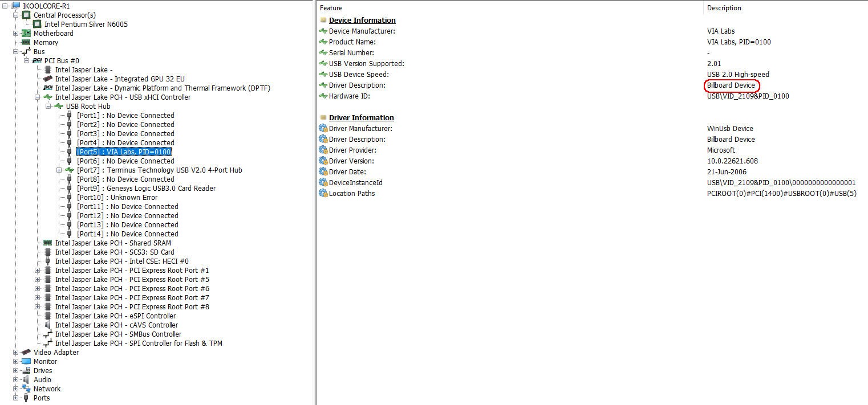Click the memory icon for Shared SRAM
This screenshot has height=405, width=868.
pyautogui.click(x=48, y=243)
